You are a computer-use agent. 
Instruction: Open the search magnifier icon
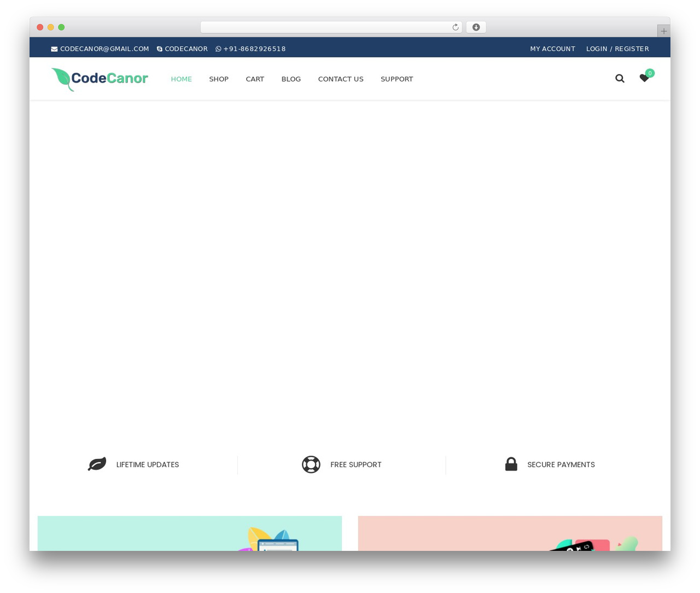(620, 79)
